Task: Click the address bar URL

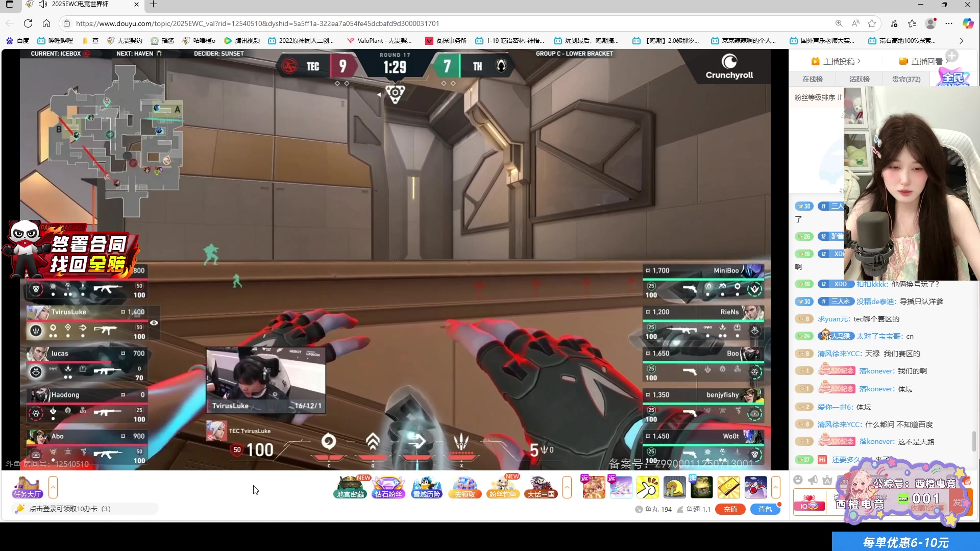Action: coord(257,23)
